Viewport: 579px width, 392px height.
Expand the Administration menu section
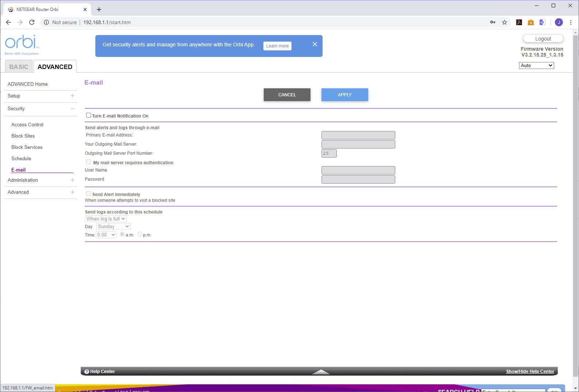[x=72, y=180]
